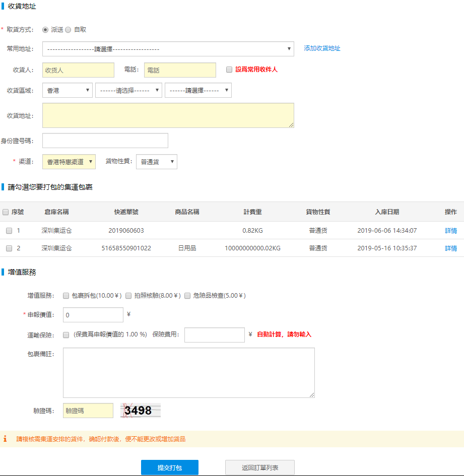Expand the 香港 region dropdown

(x=68, y=90)
